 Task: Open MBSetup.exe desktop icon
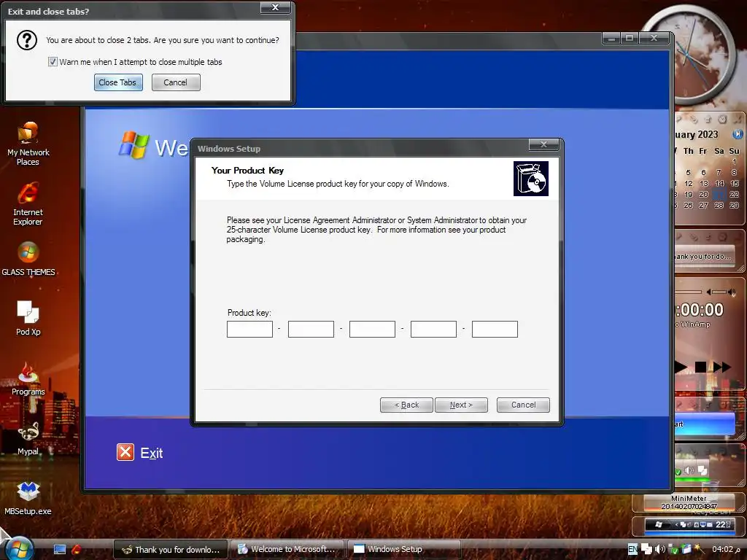[28, 498]
